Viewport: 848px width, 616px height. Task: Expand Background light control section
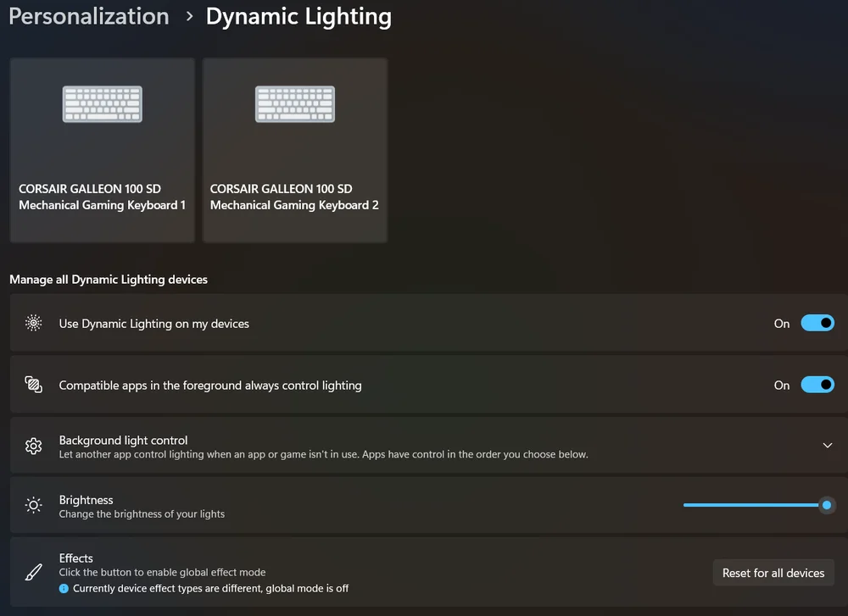tap(828, 445)
